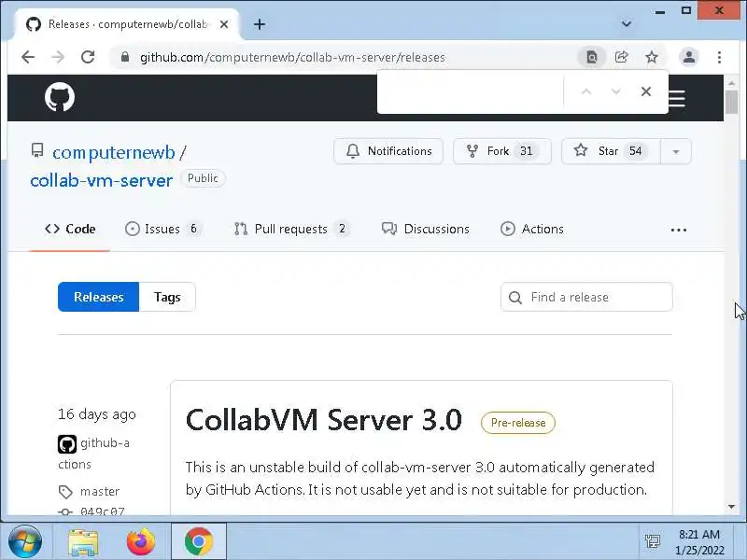747x560 pixels.
Task: Click the Pull requests count badge 2
Action: (342, 229)
